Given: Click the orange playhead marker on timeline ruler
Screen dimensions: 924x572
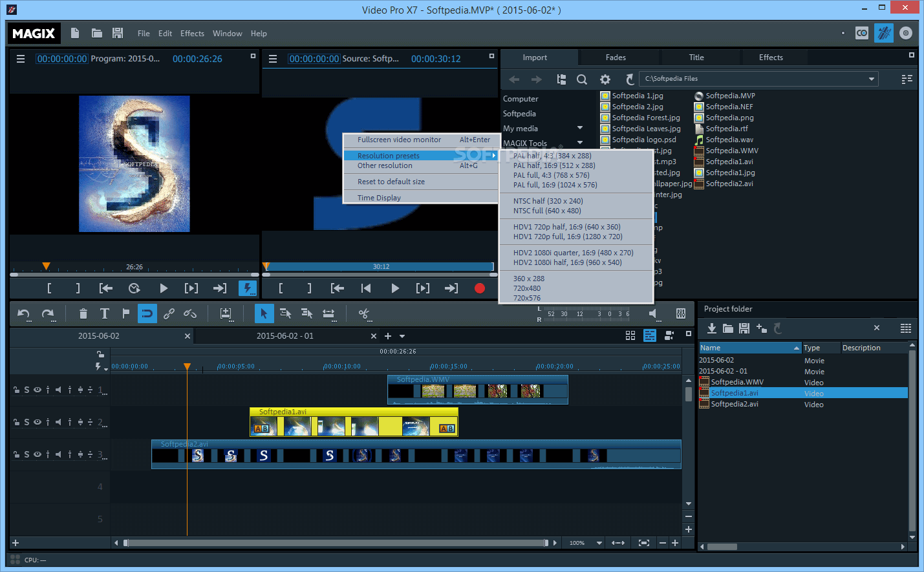Looking at the screenshot, I should point(187,366).
